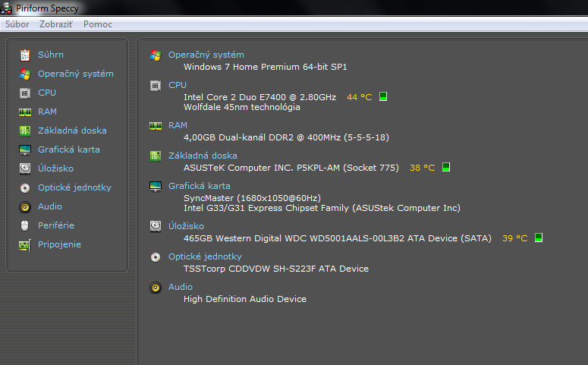Click the Audio speaker icon in sidebar

tap(25, 206)
